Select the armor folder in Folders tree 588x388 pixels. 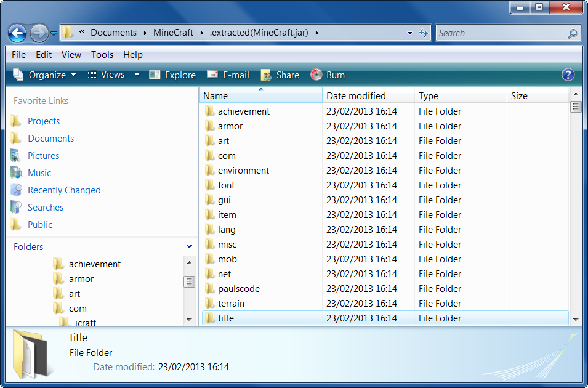click(81, 279)
